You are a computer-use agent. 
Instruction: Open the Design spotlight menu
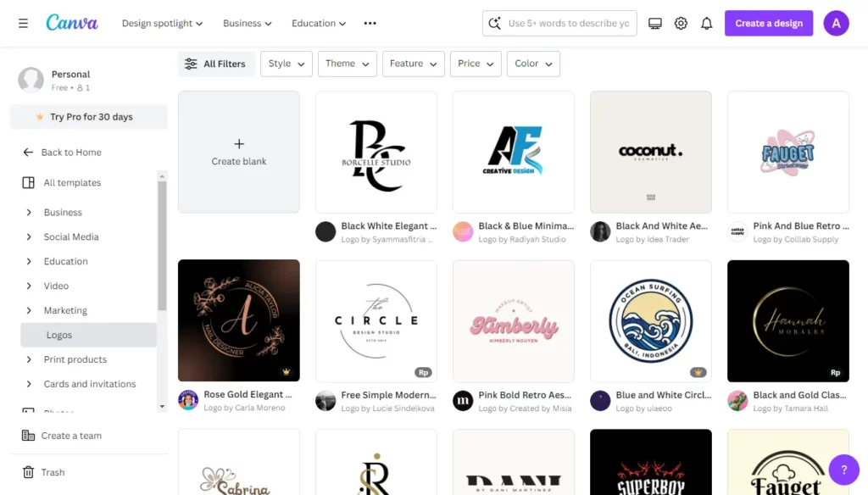point(163,24)
